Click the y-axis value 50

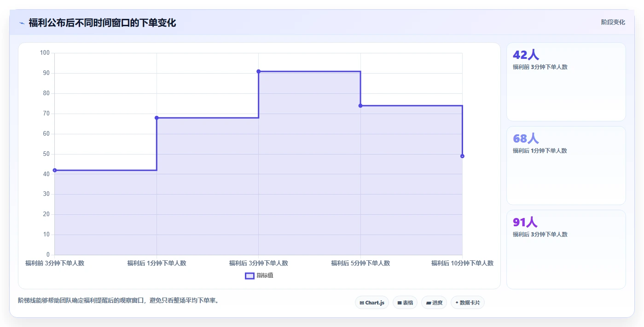(x=46, y=154)
